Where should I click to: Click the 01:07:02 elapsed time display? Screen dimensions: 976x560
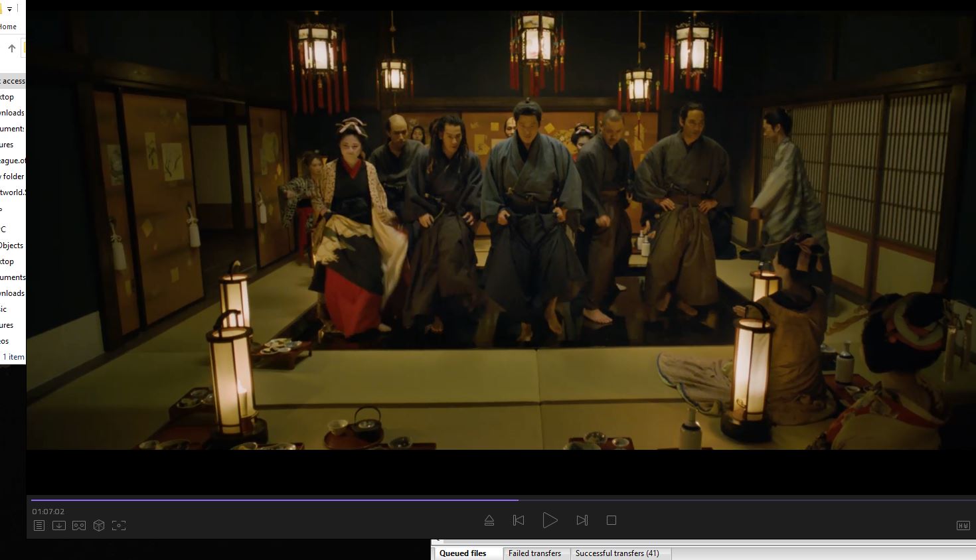tap(48, 512)
